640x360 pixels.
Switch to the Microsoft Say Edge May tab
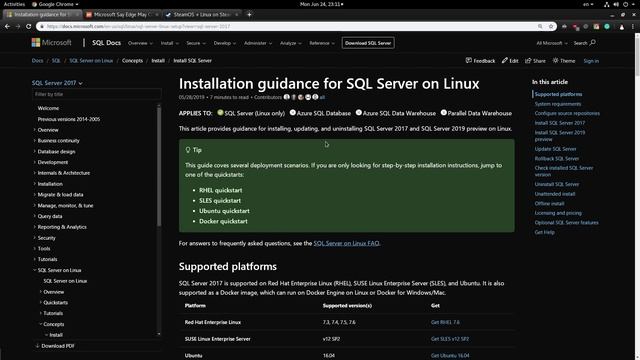122,14
